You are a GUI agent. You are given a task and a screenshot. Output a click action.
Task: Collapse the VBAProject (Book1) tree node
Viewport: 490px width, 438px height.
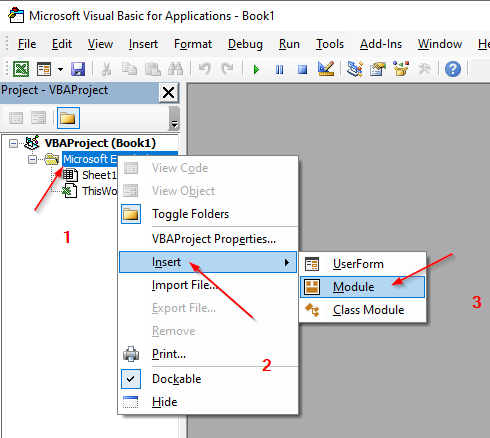pyautogui.click(x=13, y=144)
